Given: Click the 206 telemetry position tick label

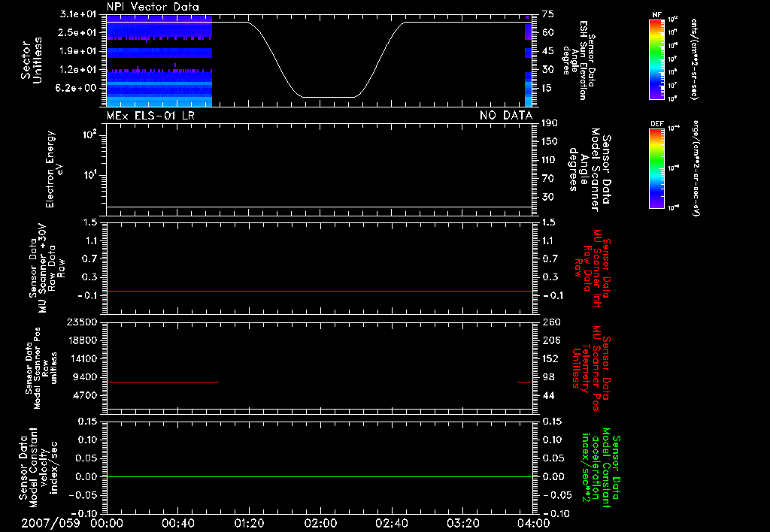Looking at the screenshot, I should click(x=551, y=340).
